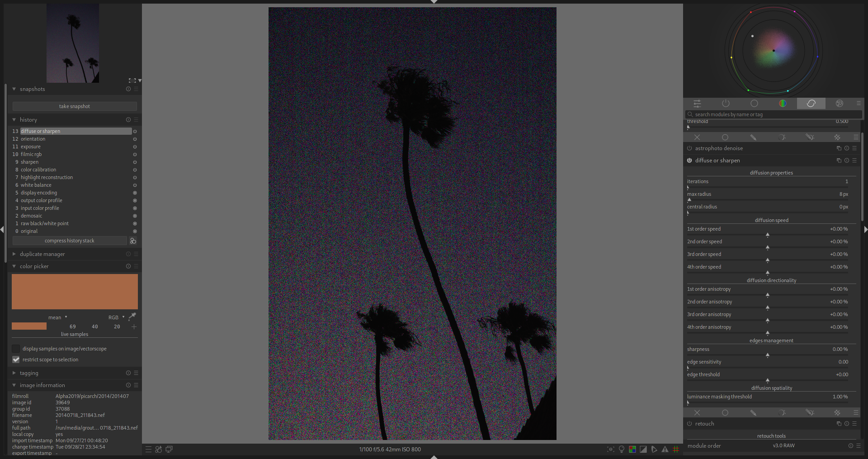
Task: Open styles quick access icon in bottom bar
Action: [158, 450]
